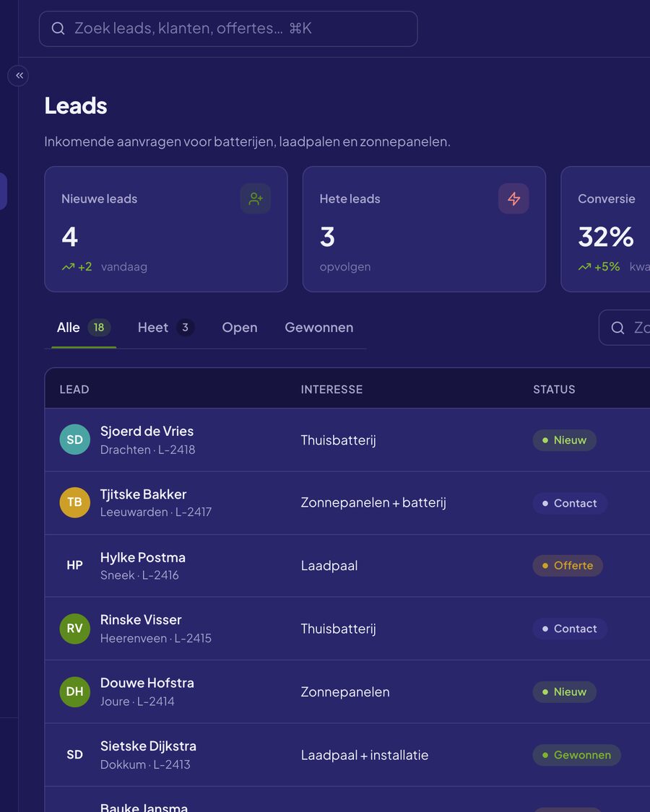Open lead name 'Douwe Hofstra'
650x812 pixels.
coord(147,683)
